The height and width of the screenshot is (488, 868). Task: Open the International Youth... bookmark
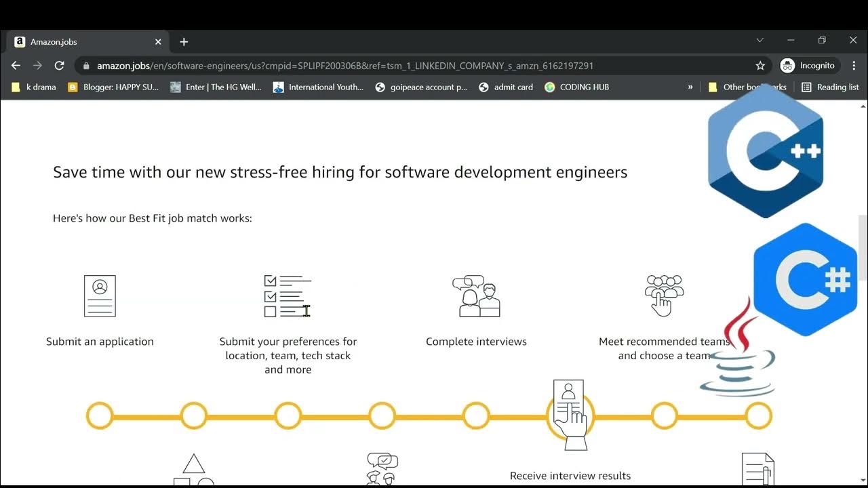318,87
